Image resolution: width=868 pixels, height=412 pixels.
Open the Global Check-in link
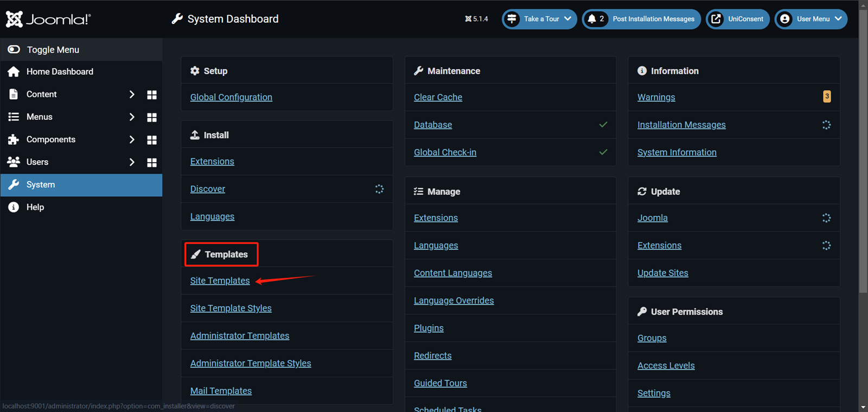[445, 153]
